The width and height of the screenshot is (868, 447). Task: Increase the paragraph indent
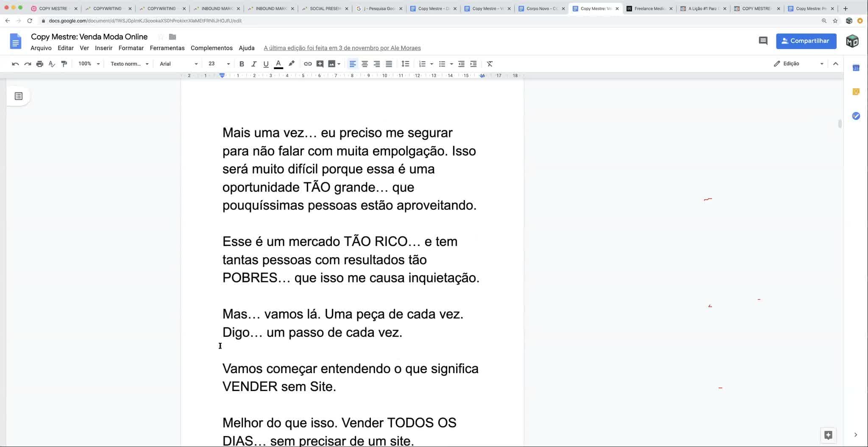click(x=473, y=64)
